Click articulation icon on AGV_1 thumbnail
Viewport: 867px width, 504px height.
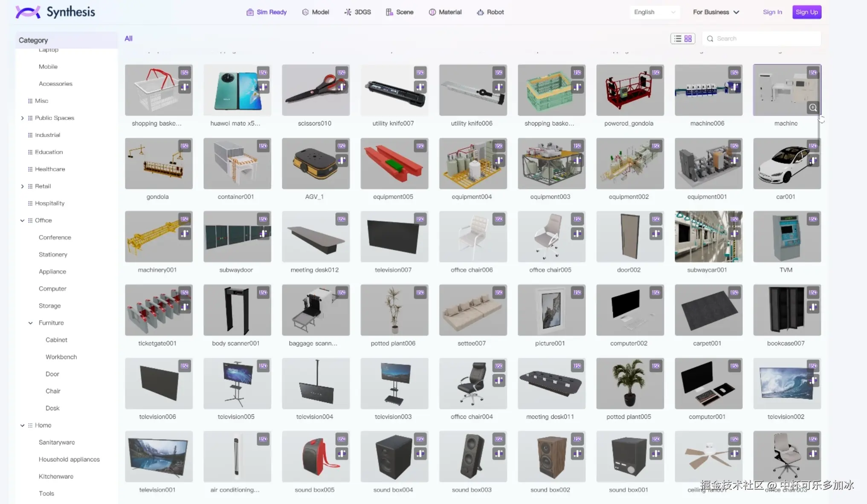click(342, 161)
